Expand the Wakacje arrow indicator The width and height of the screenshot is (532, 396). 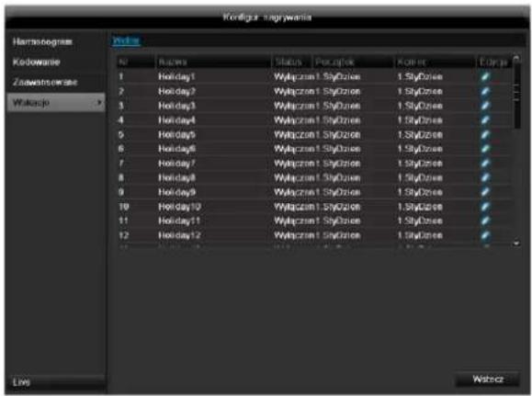99,102
